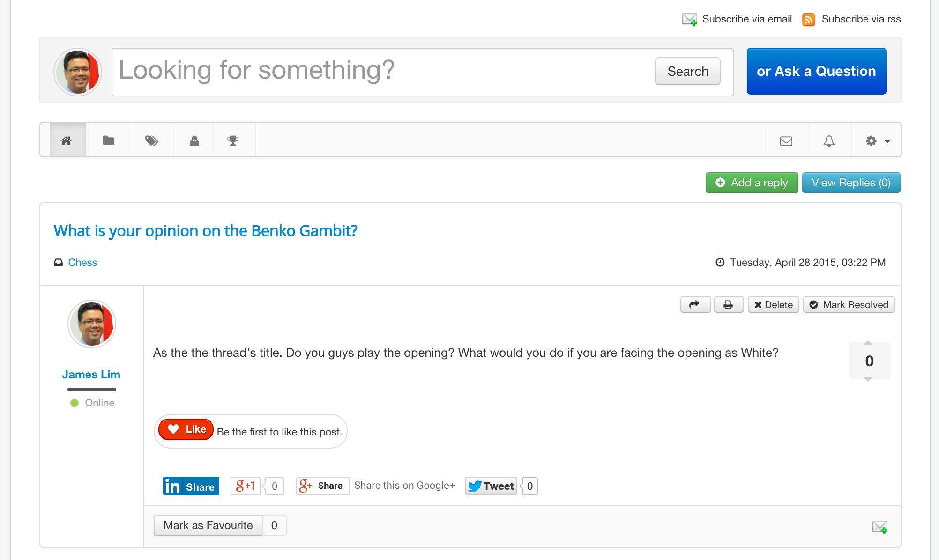Open the categories folder icon

[x=109, y=140]
